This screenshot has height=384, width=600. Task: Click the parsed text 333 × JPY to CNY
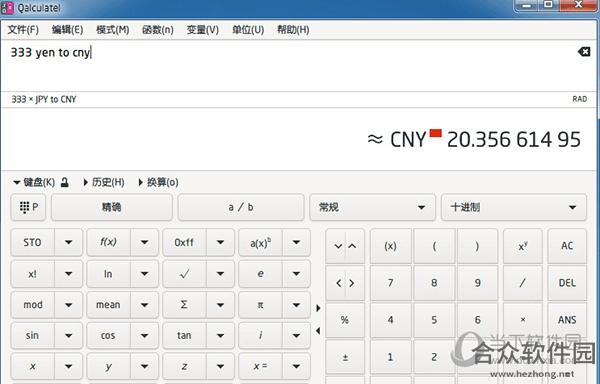(44, 99)
